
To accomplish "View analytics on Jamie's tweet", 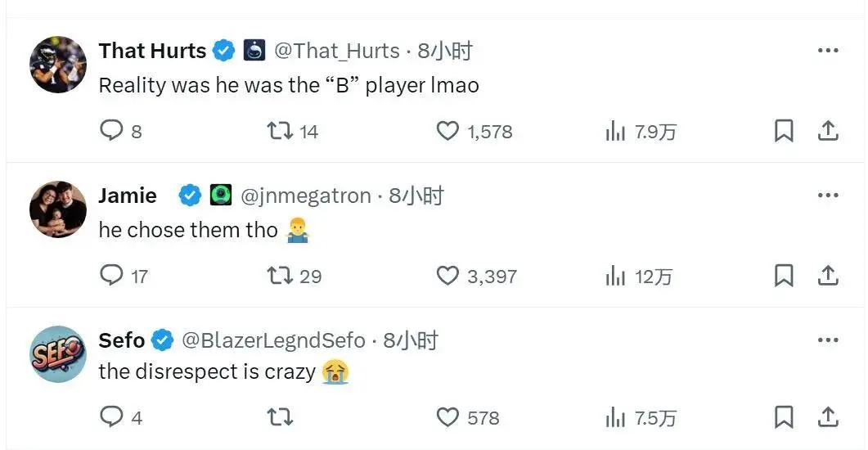I will [616, 277].
